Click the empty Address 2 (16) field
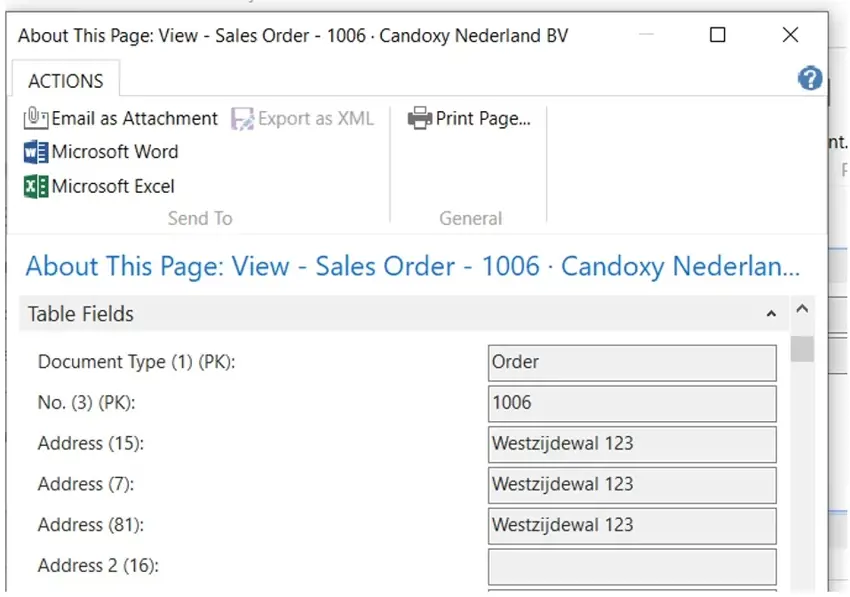This screenshot has height=597, width=850. [632, 566]
